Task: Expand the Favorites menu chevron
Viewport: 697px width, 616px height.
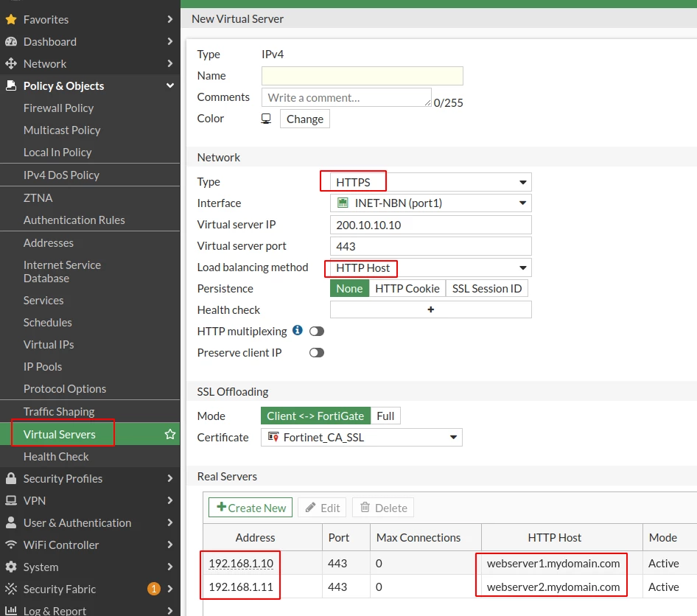Action: click(169, 19)
